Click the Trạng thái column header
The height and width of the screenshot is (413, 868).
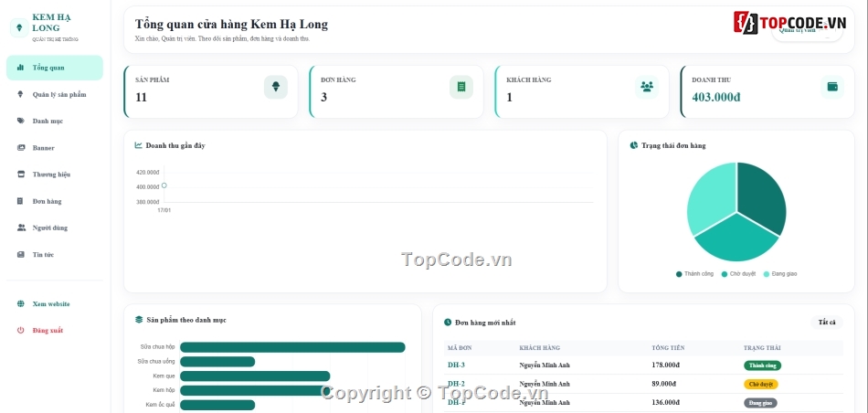pos(762,348)
